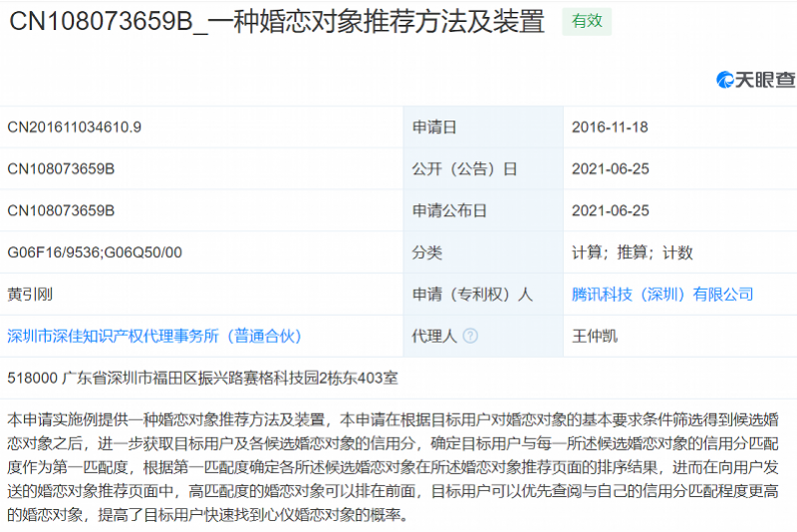
Task: Select the 申请公布日 label
Action: pos(449,210)
